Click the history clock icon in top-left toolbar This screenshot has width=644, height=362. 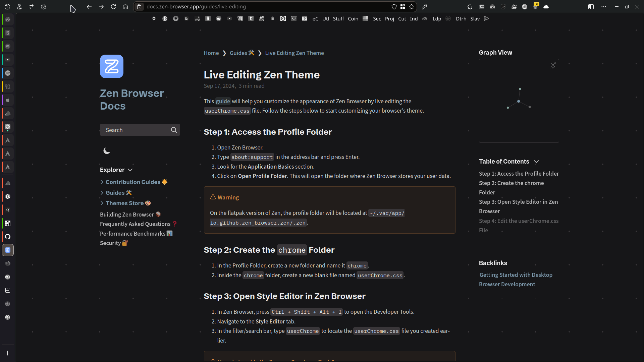(7, 7)
